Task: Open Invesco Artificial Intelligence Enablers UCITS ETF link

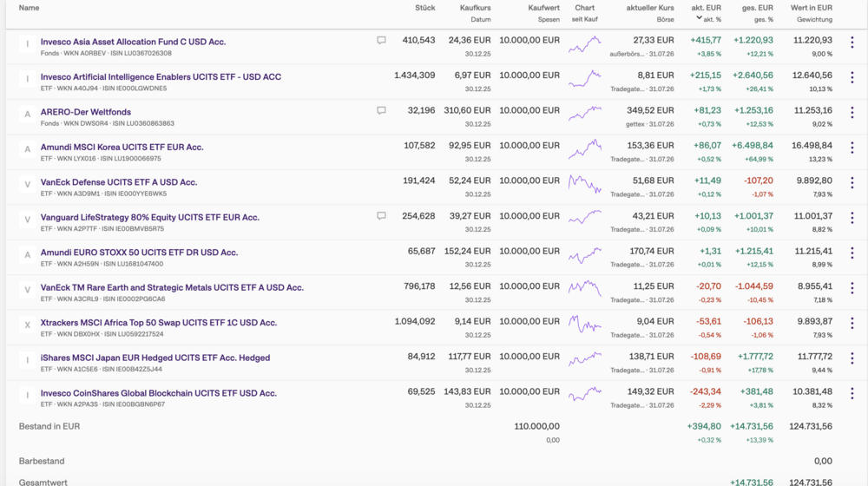Action: [x=161, y=77]
